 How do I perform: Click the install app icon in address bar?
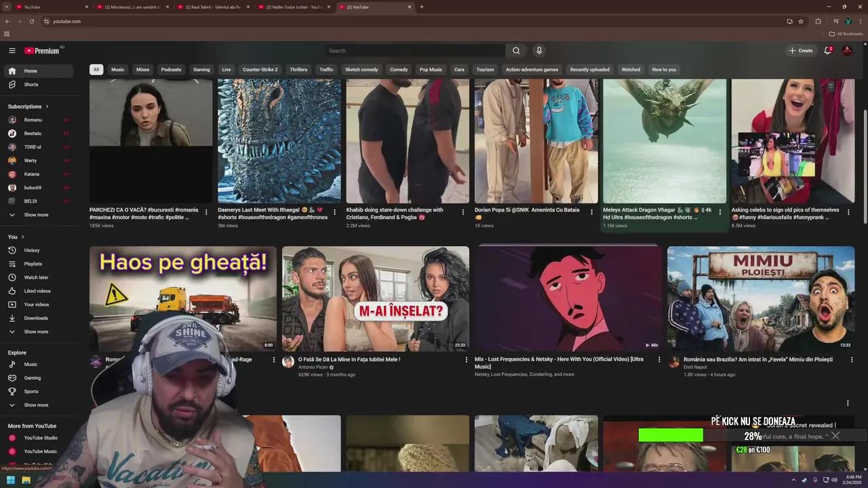pyautogui.click(x=790, y=21)
